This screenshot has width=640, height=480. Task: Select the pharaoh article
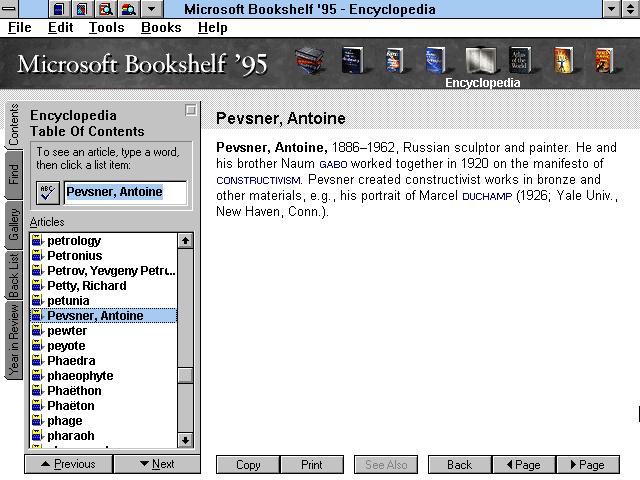[104, 436]
